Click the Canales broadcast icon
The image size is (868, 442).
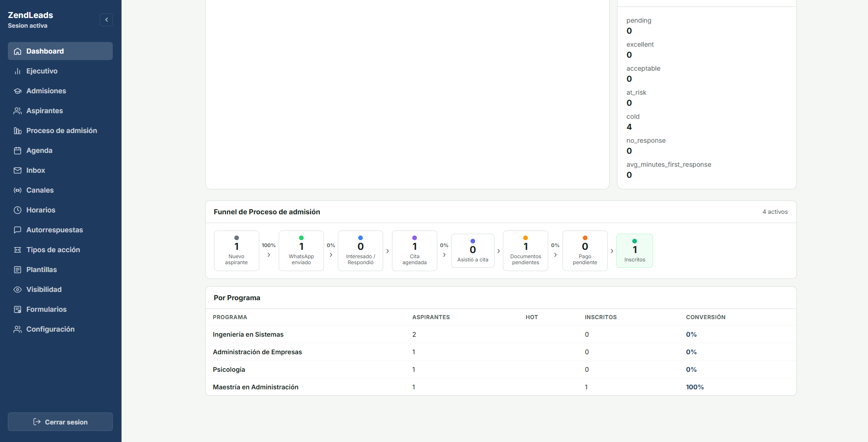(x=18, y=190)
